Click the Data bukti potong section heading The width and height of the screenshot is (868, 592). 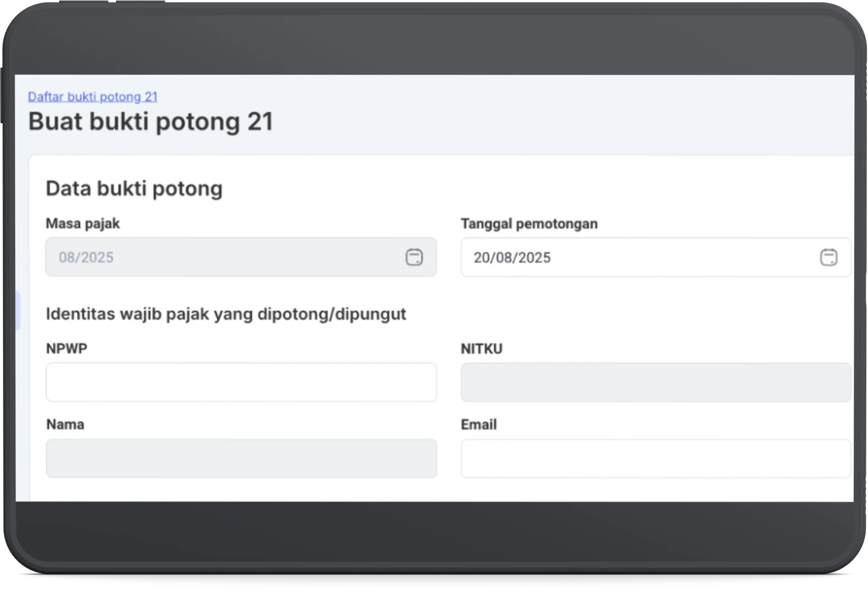point(134,188)
